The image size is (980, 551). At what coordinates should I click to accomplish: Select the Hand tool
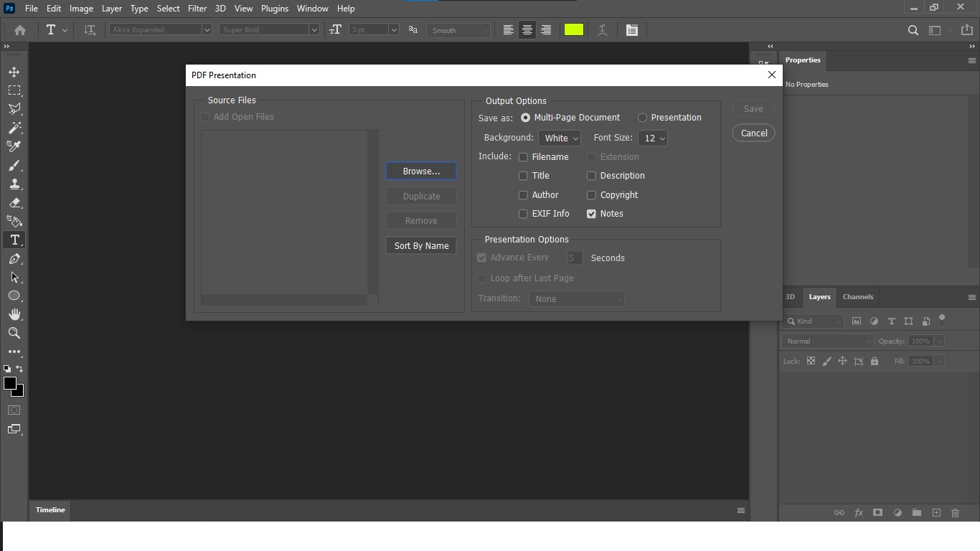coord(14,314)
